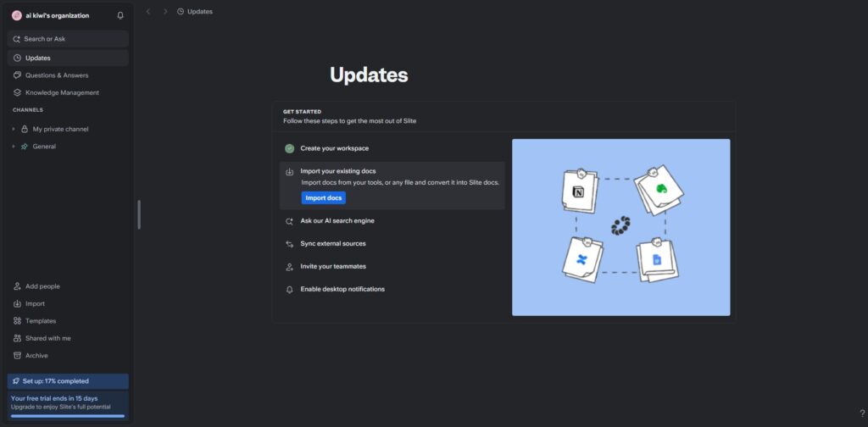This screenshot has width=868, height=427.
Task: Expand Sync external sources step
Action: coord(333,243)
